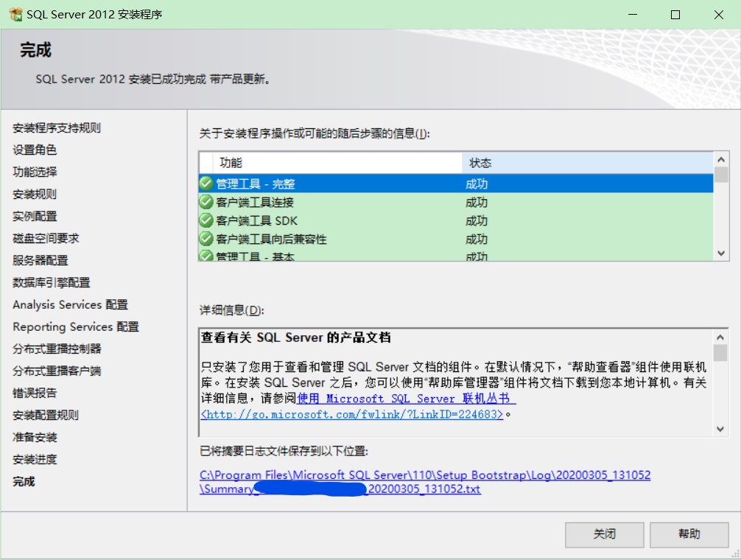This screenshot has width=741, height=560.
Task: Maximize the setup window
Action: pyautogui.click(x=675, y=15)
